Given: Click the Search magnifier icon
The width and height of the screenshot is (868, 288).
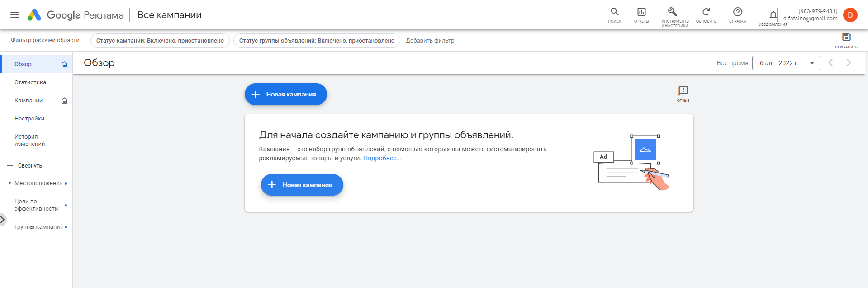Looking at the screenshot, I should coord(614,12).
